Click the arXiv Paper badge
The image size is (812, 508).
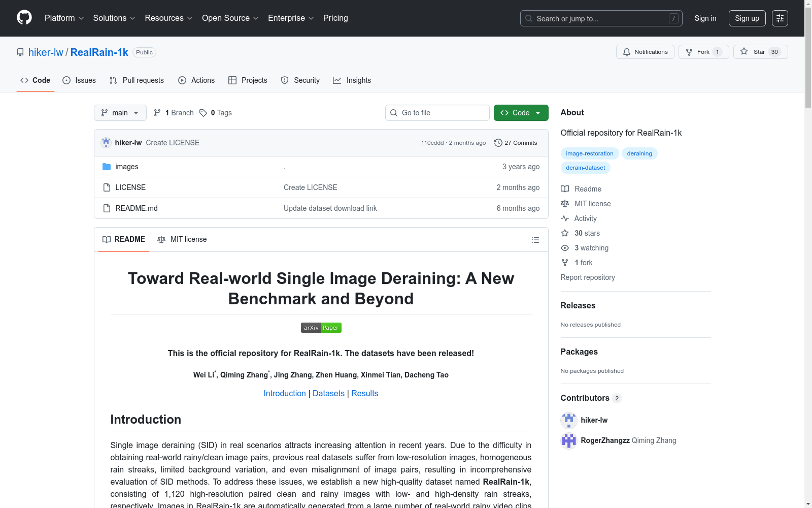click(x=321, y=328)
